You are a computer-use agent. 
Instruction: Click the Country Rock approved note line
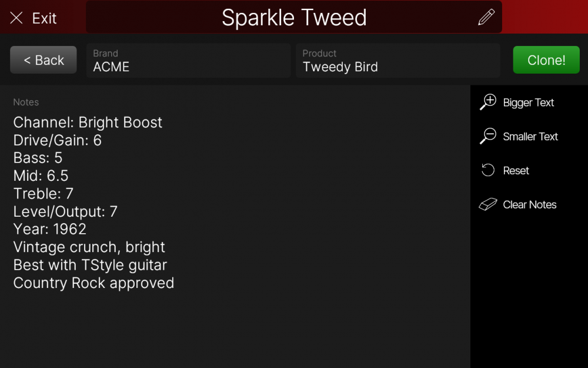(93, 283)
